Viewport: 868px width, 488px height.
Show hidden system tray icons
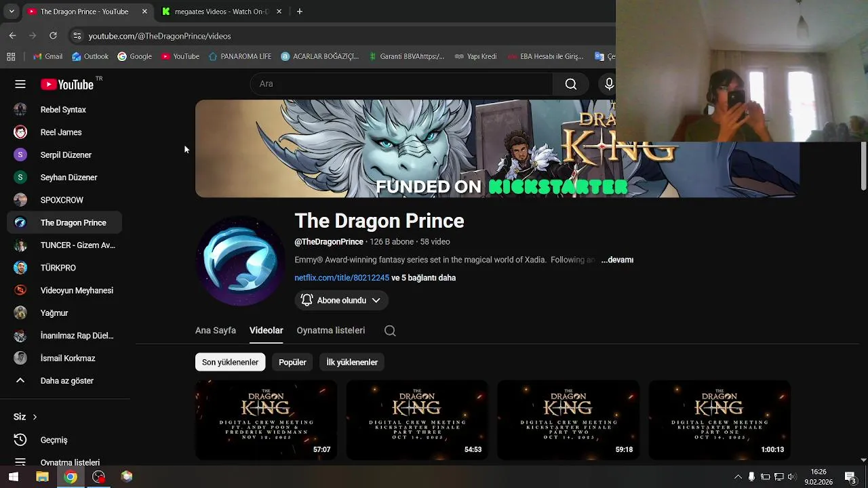[738, 477]
